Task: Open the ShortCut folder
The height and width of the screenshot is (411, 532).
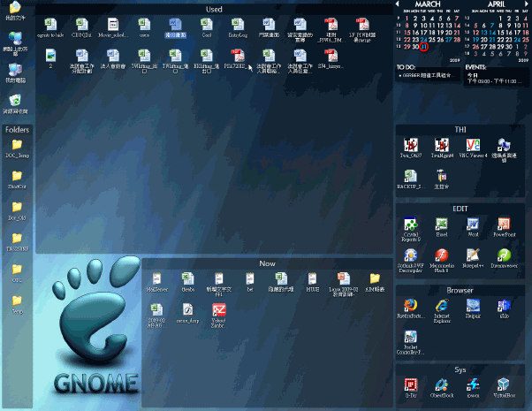Action: [x=17, y=180]
